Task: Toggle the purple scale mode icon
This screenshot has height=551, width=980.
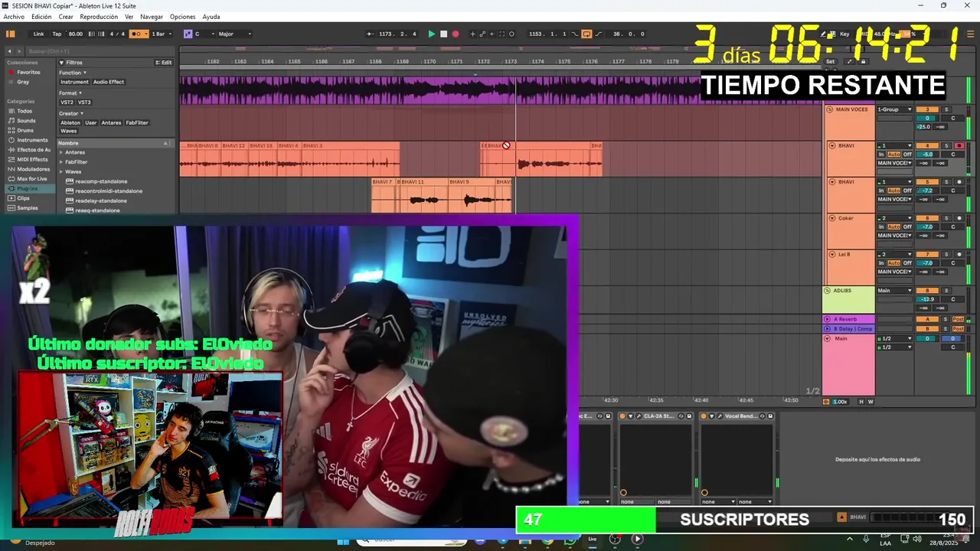Action: tap(188, 34)
